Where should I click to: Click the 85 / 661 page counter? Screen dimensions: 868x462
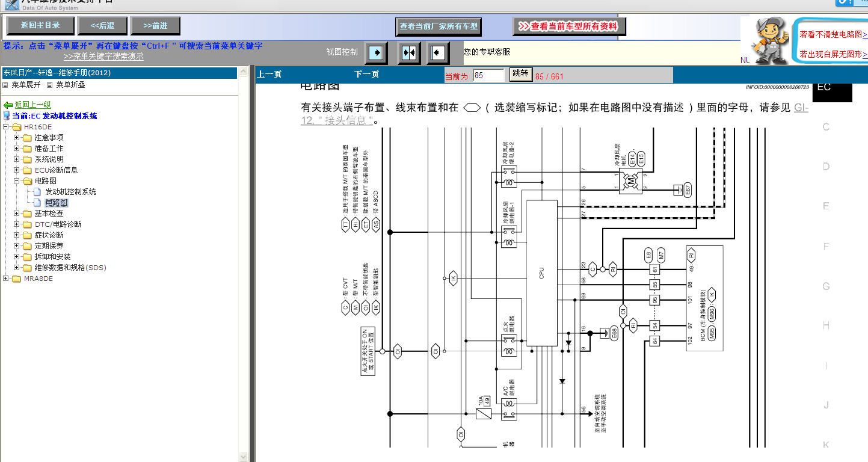(549, 76)
